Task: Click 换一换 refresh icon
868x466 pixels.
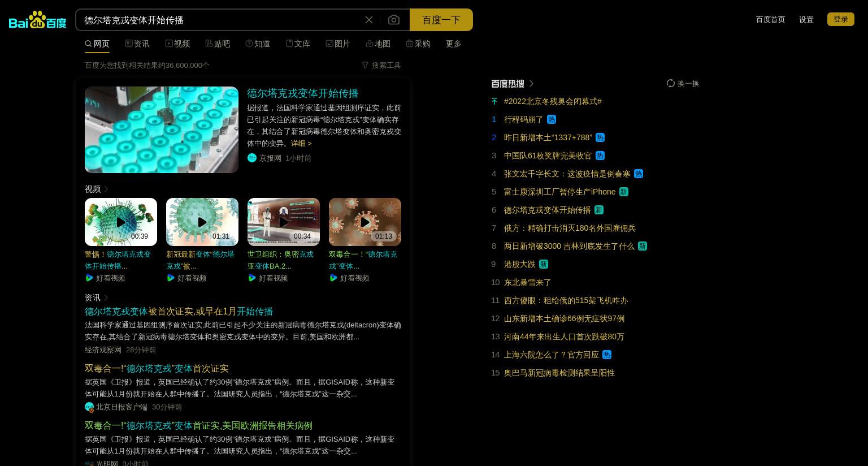Action: (x=671, y=83)
